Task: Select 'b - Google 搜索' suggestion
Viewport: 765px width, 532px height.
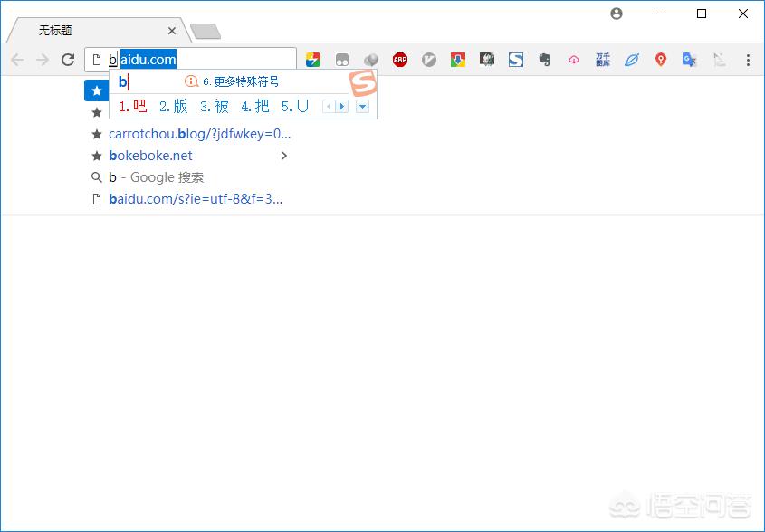Action: [x=156, y=177]
